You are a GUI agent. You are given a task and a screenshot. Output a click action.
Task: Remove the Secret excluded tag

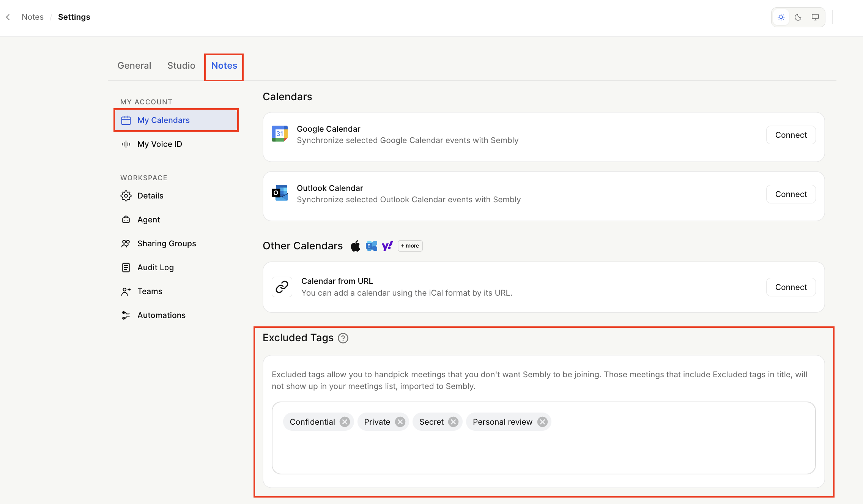(x=454, y=422)
